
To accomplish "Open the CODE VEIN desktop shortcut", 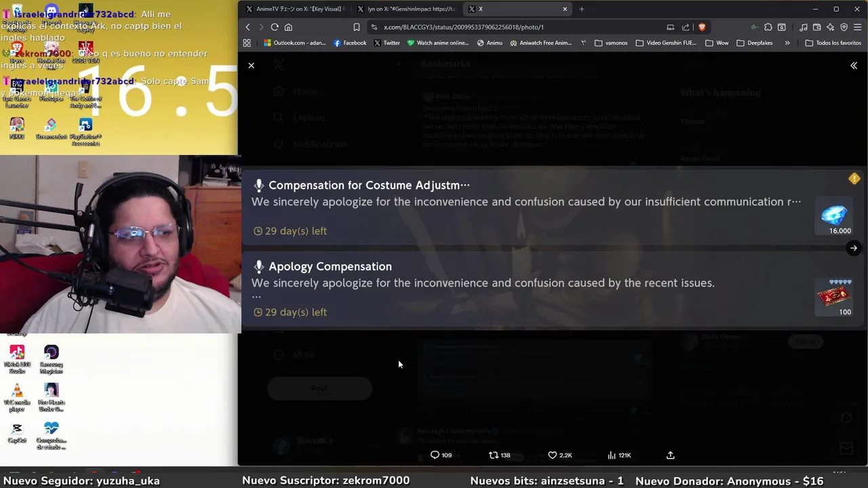I will tap(85, 52).
